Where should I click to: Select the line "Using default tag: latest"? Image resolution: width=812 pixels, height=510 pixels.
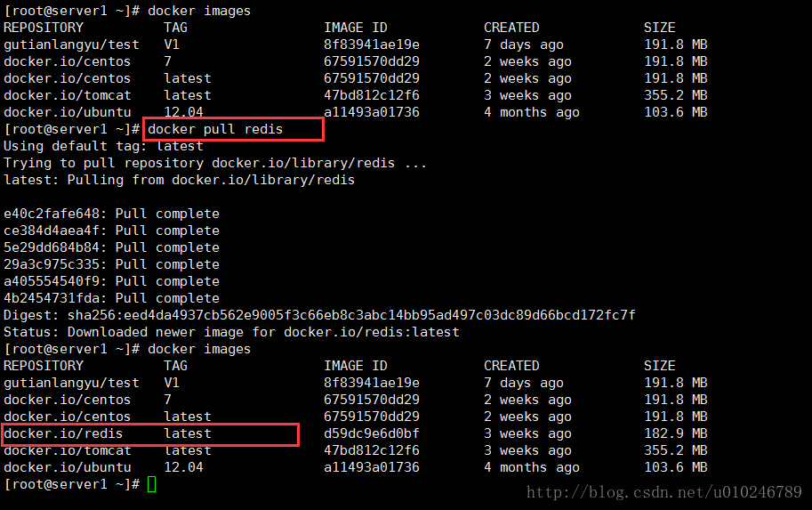(x=103, y=146)
